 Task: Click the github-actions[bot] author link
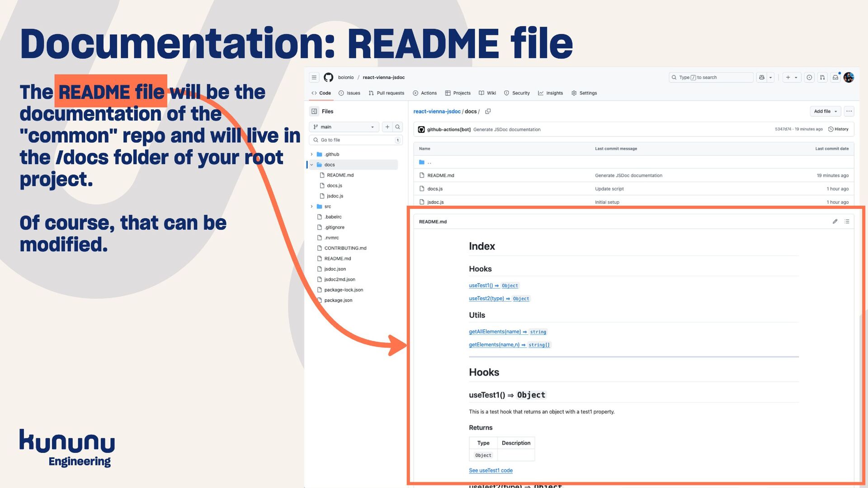click(449, 129)
